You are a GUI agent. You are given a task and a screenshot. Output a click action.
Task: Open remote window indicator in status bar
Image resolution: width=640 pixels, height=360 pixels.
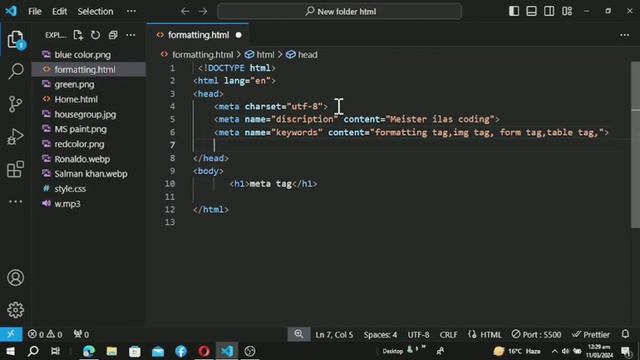11,334
